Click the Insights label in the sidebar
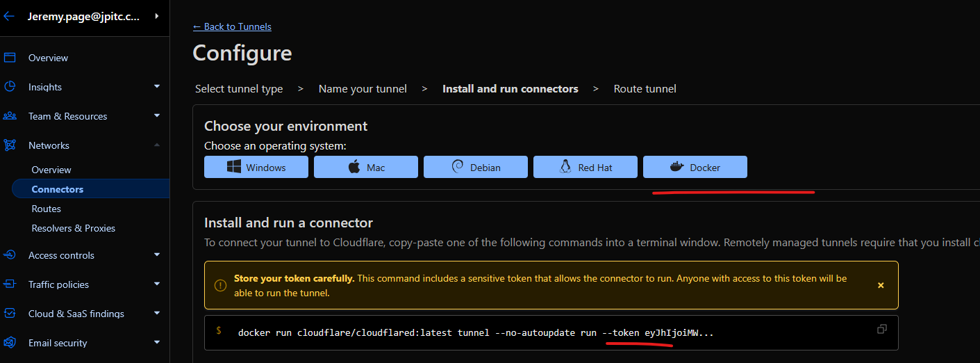The image size is (980, 363). pos(45,87)
